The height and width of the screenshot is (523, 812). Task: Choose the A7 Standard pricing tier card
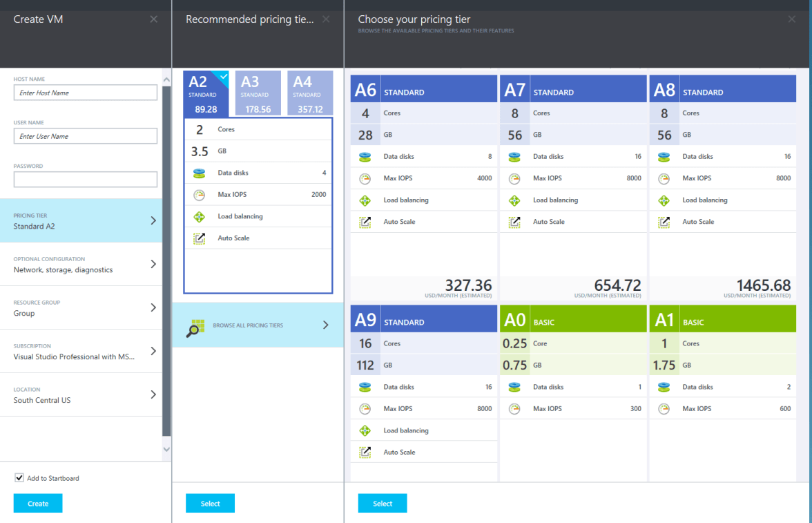[572, 187]
